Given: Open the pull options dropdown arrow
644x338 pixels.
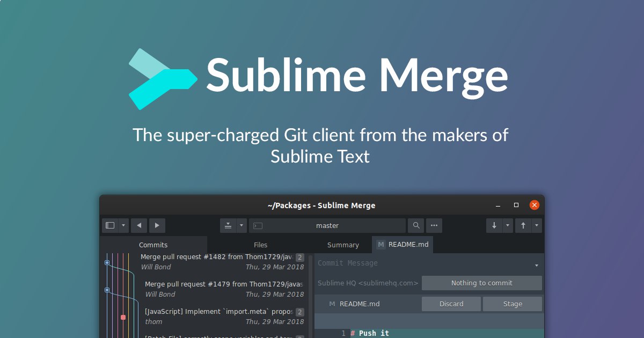Looking at the screenshot, I should pos(508,225).
